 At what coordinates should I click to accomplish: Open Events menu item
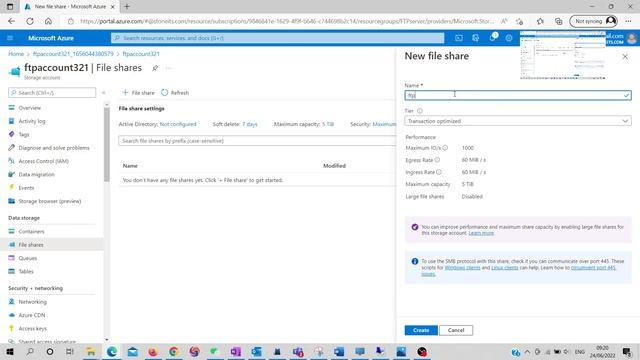[x=26, y=188]
